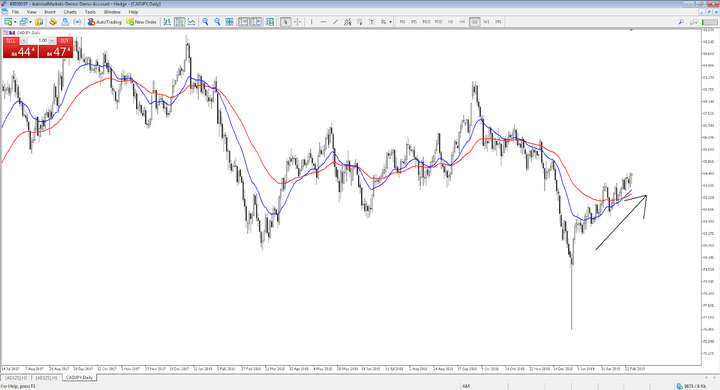
Task: Switch to first AEX25,H1 chart tab
Action: coord(16,378)
